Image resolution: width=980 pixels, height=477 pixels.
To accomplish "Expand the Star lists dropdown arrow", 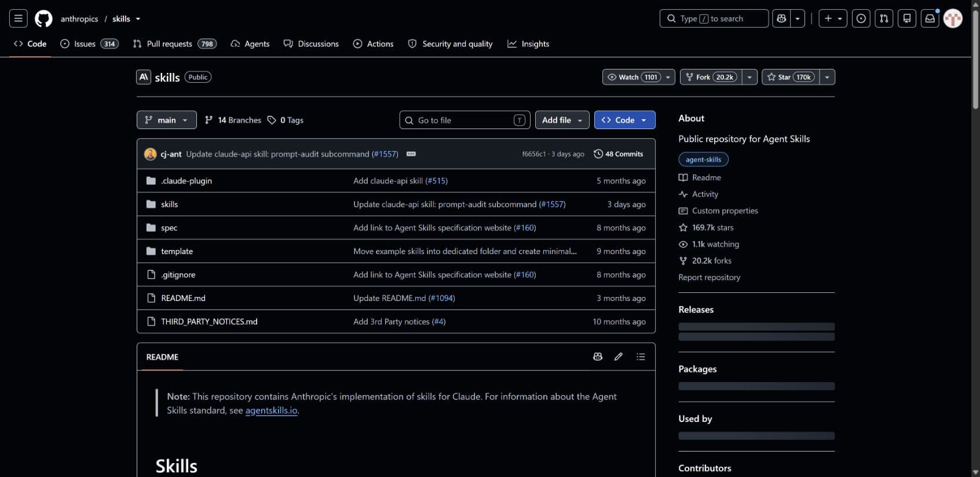I will click(827, 77).
